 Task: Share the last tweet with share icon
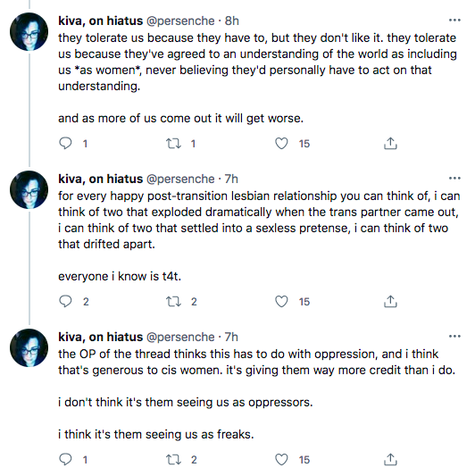pyautogui.click(x=390, y=459)
